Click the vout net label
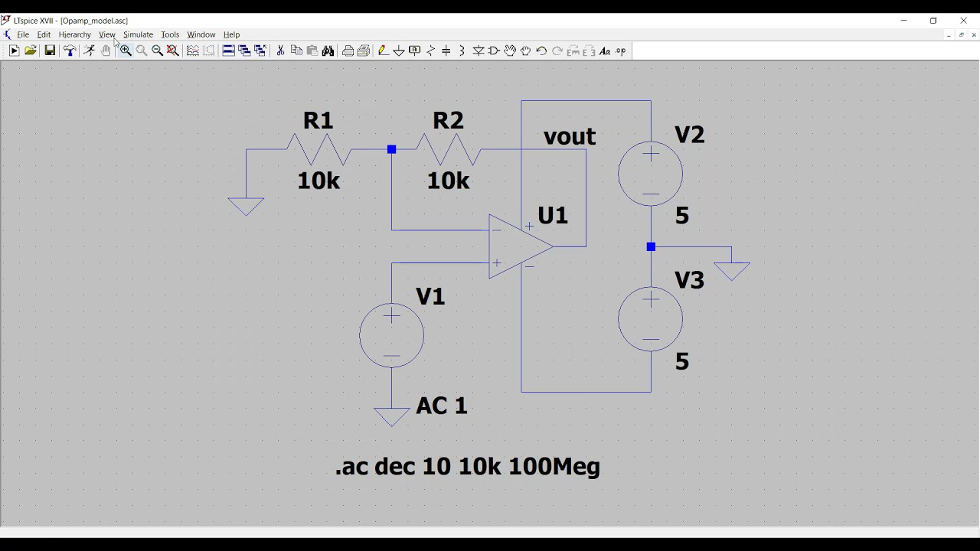 click(x=570, y=137)
